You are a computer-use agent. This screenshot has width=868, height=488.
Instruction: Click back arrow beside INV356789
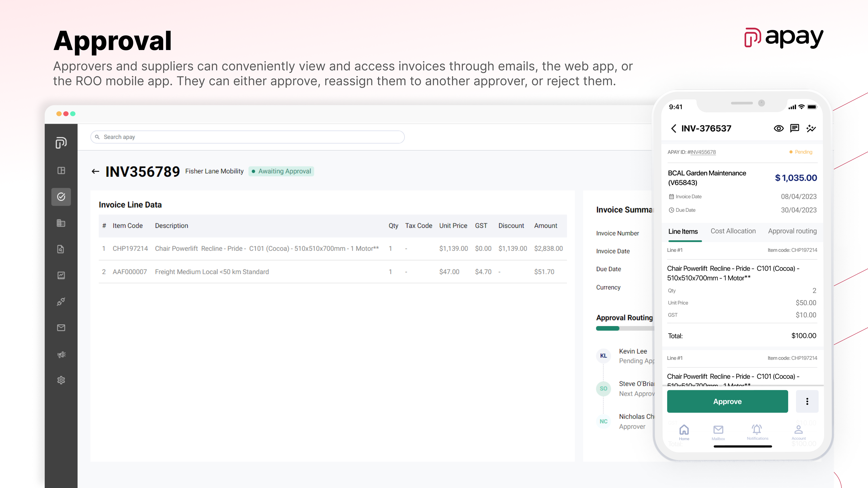[95, 171]
